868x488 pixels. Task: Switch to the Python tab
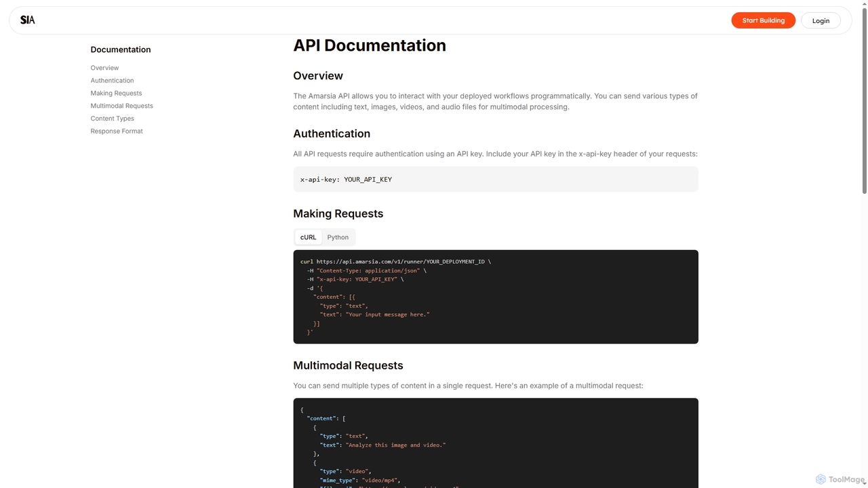[338, 237]
